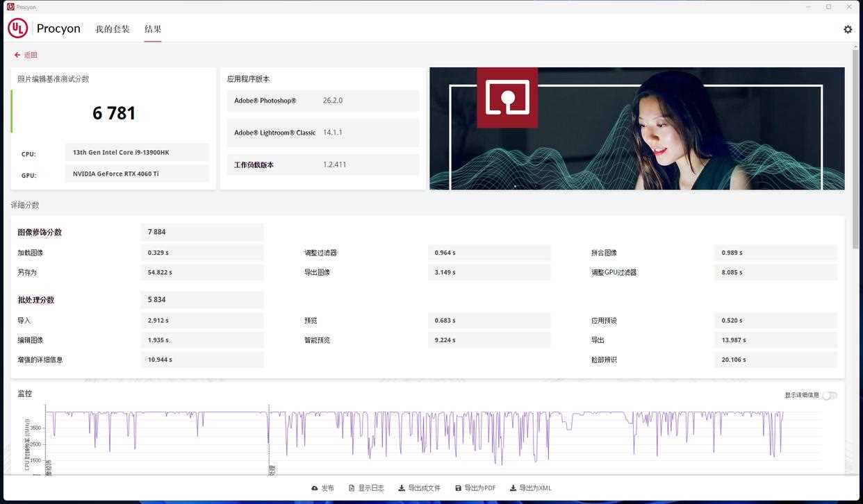Click the 调整GPU过滤器 value 8.085 s
The width and height of the screenshot is (863, 504).
pyautogui.click(x=776, y=272)
